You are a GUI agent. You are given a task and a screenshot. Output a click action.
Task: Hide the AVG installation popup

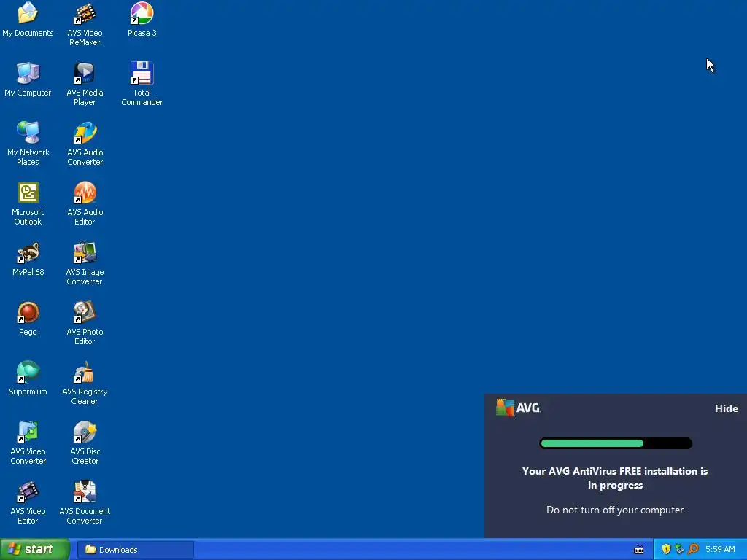[x=726, y=408]
